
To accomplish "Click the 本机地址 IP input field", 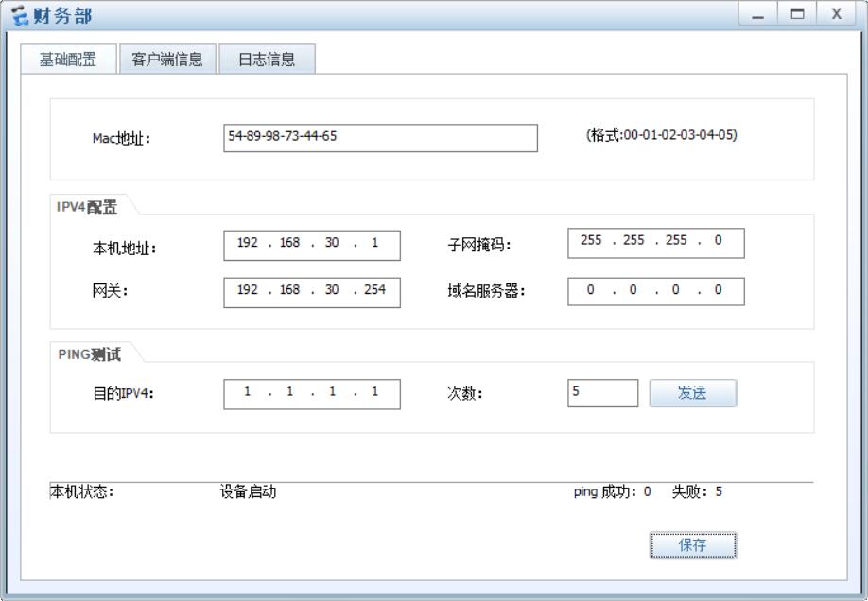I will (312, 245).
